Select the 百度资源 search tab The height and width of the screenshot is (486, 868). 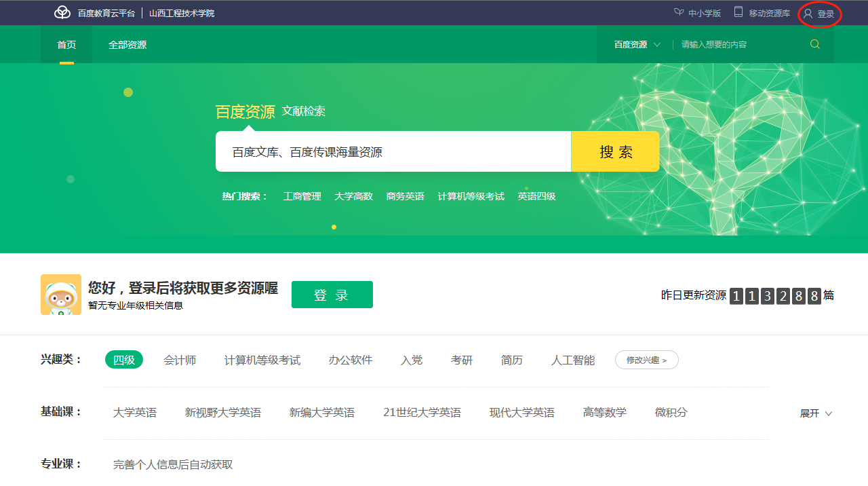[245, 112]
